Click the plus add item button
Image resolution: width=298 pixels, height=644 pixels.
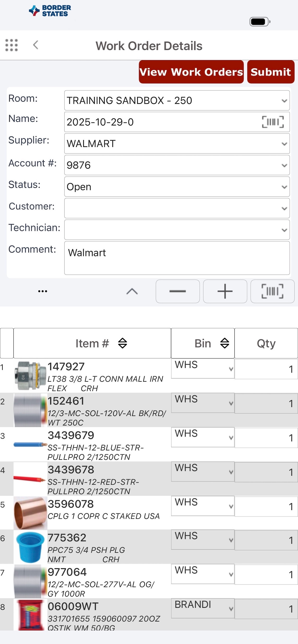pyautogui.click(x=225, y=291)
